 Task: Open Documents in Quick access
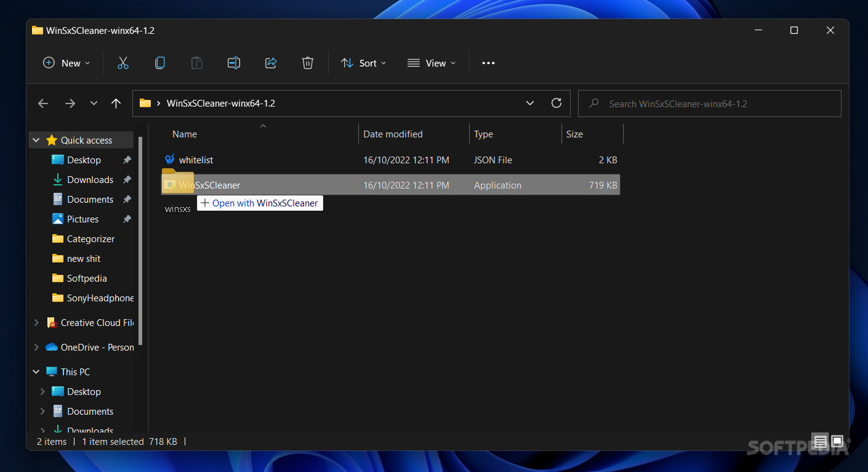tap(90, 199)
